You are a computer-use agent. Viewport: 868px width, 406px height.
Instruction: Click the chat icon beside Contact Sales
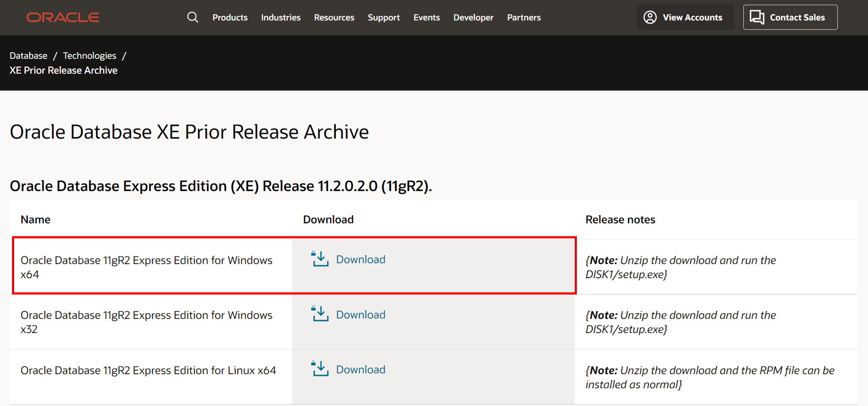[x=757, y=17]
